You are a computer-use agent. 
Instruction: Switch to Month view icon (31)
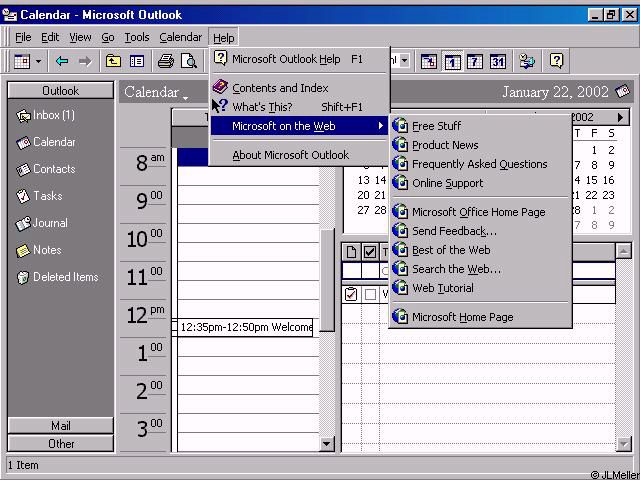498,62
